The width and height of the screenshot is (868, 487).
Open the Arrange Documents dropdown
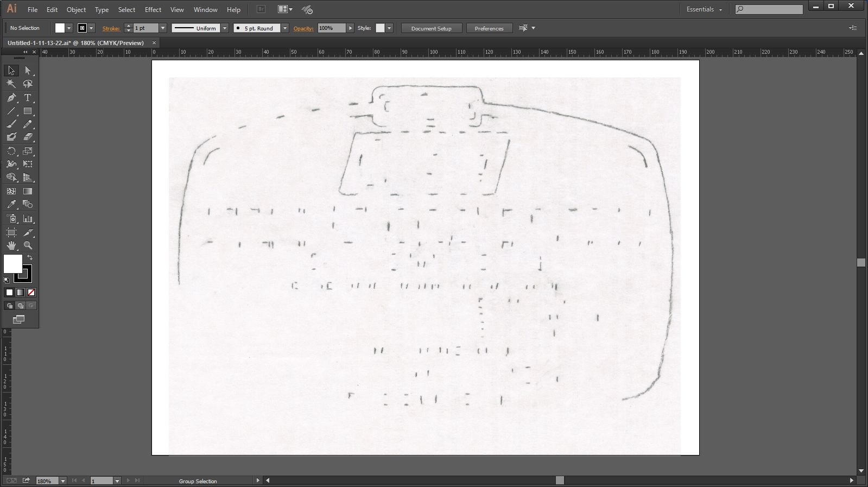pyautogui.click(x=285, y=9)
